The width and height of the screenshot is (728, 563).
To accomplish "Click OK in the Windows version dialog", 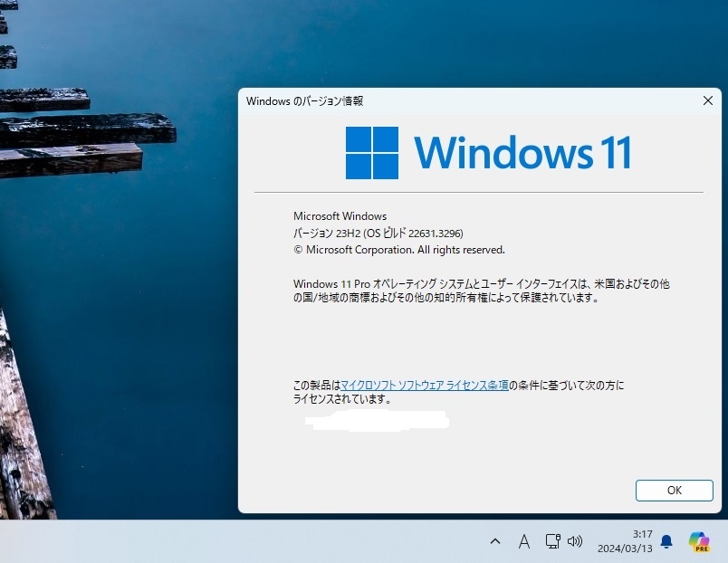I will [675, 491].
